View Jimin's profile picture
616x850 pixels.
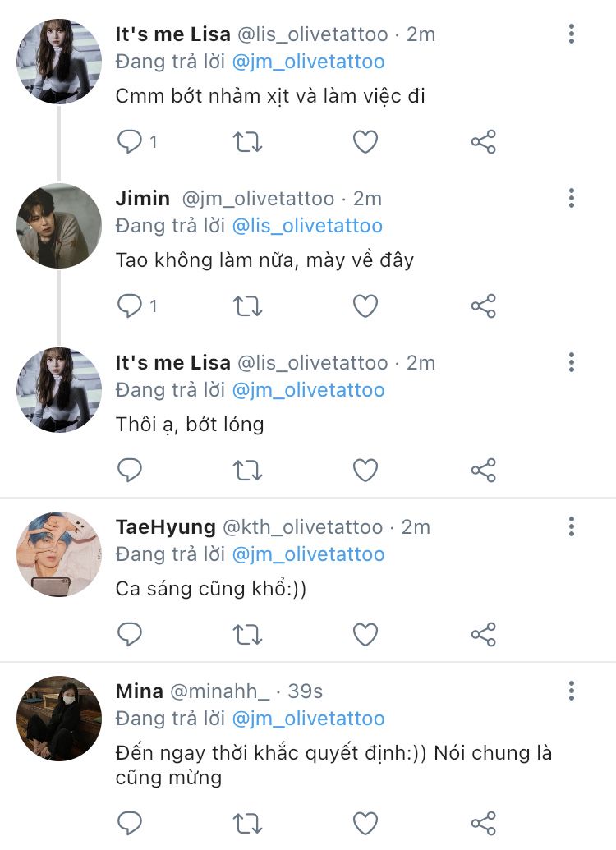coord(59,226)
